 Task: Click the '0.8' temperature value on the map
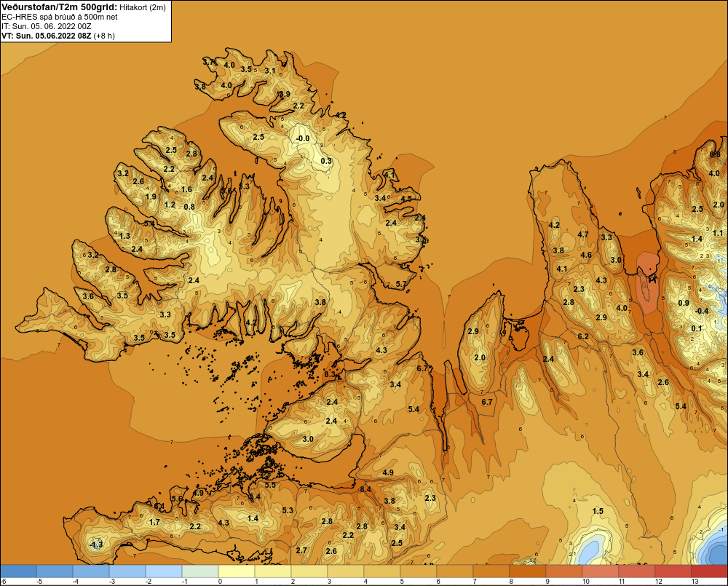(x=189, y=207)
